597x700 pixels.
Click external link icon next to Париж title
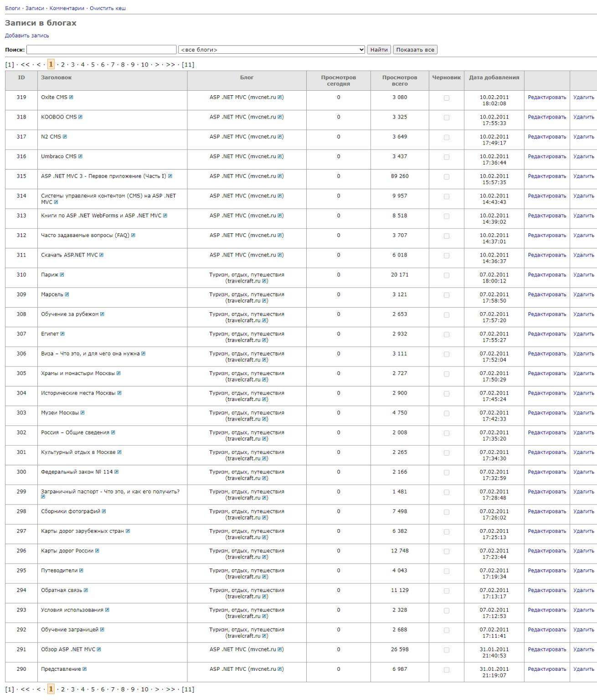[x=62, y=275]
